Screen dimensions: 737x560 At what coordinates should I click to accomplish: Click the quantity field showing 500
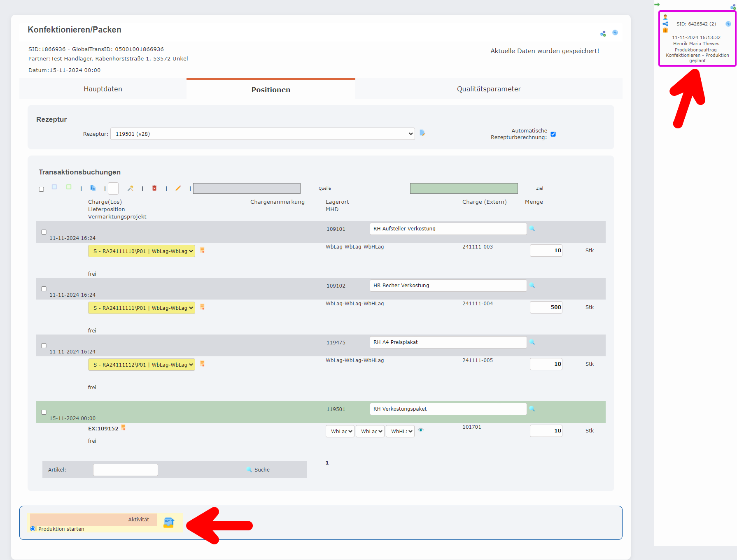pyautogui.click(x=546, y=307)
